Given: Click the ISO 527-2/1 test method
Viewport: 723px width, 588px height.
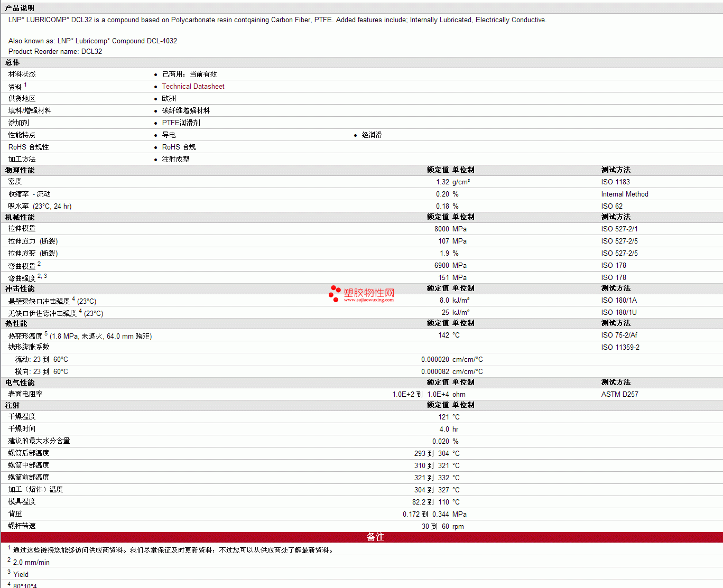Looking at the screenshot, I should [x=619, y=229].
